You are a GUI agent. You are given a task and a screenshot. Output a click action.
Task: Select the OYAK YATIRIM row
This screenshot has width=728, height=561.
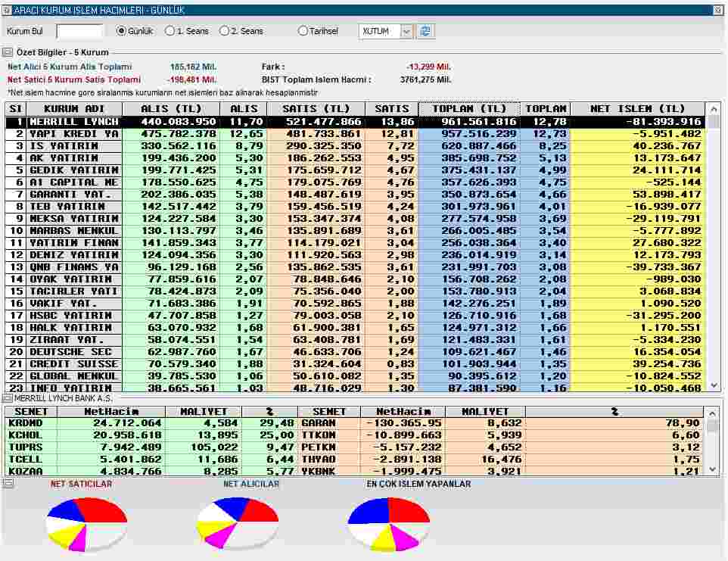click(x=355, y=279)
